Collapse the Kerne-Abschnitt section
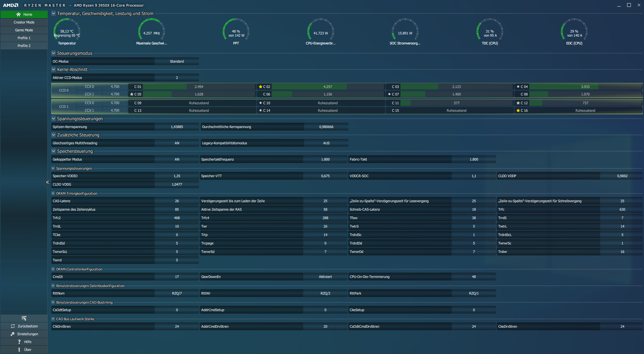644x354 pixels. coord(53,69)
